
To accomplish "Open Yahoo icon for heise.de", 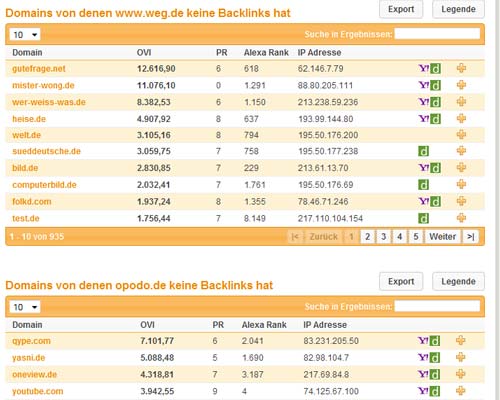I will (x=424, y=118).
